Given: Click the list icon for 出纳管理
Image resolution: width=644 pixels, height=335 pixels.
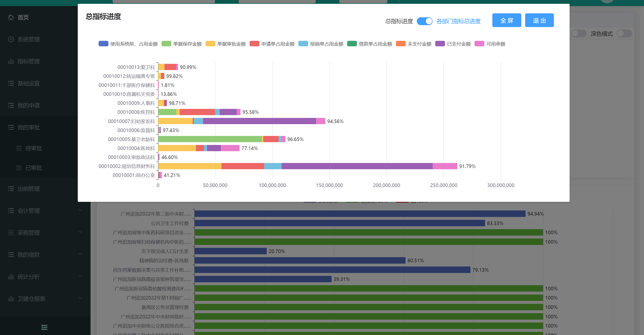Looking at the screenshot, I should coord(11,188).
